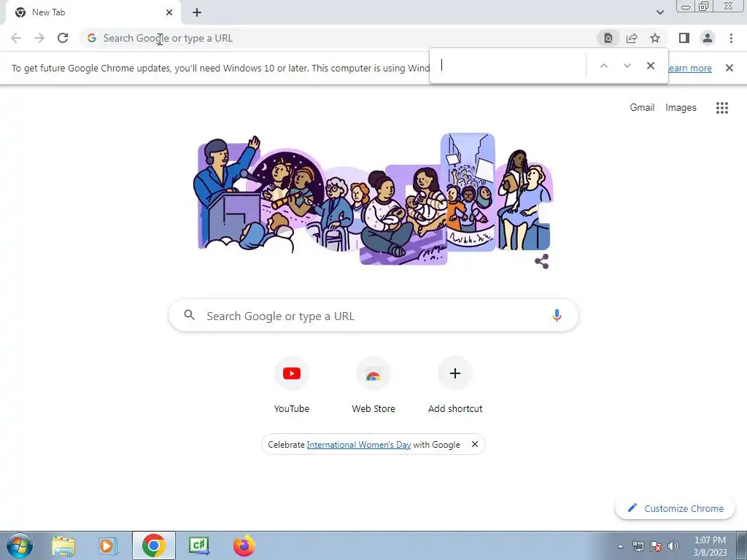The height and width of the screenshot is (560, 747).
Task: Share this page using the share icon
Action: [632, 38]
